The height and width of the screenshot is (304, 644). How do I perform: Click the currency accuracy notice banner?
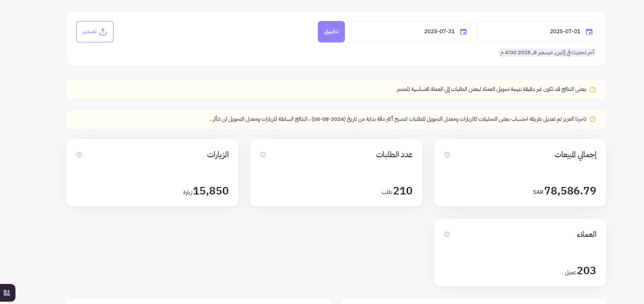(336, 89)
